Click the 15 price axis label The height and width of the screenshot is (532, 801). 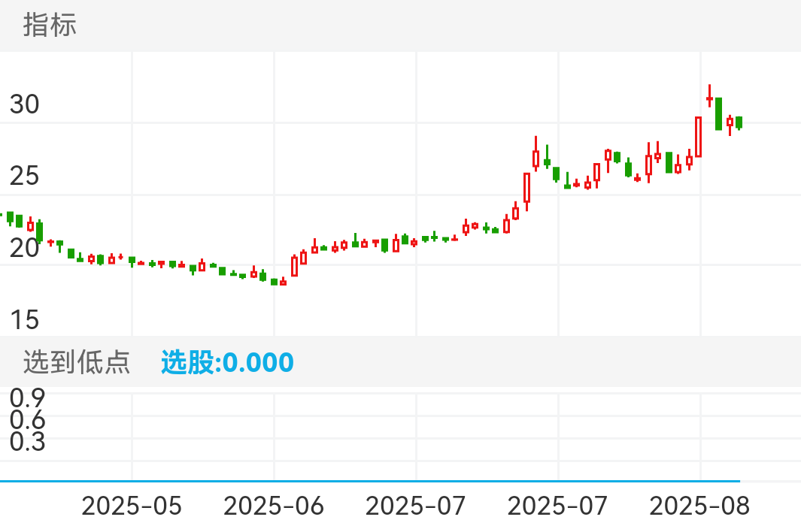[x=25, y=320]
